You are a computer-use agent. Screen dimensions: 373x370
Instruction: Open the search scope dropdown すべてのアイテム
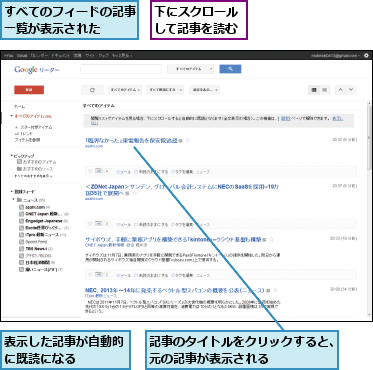pos(190,69)
